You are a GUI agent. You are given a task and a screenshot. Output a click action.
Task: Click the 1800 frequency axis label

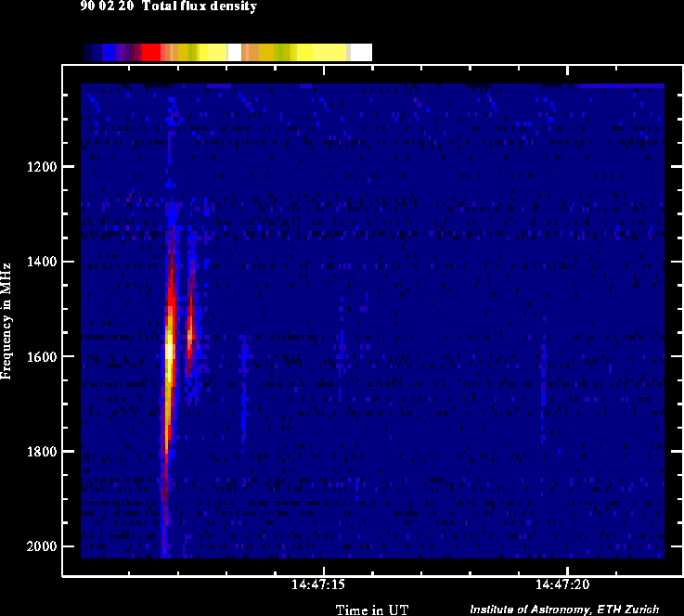42,451
